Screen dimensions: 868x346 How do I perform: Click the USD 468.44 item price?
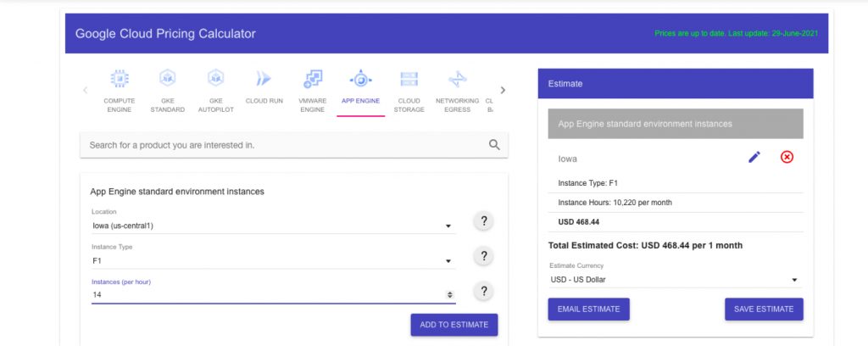click(x=578, y=222)
